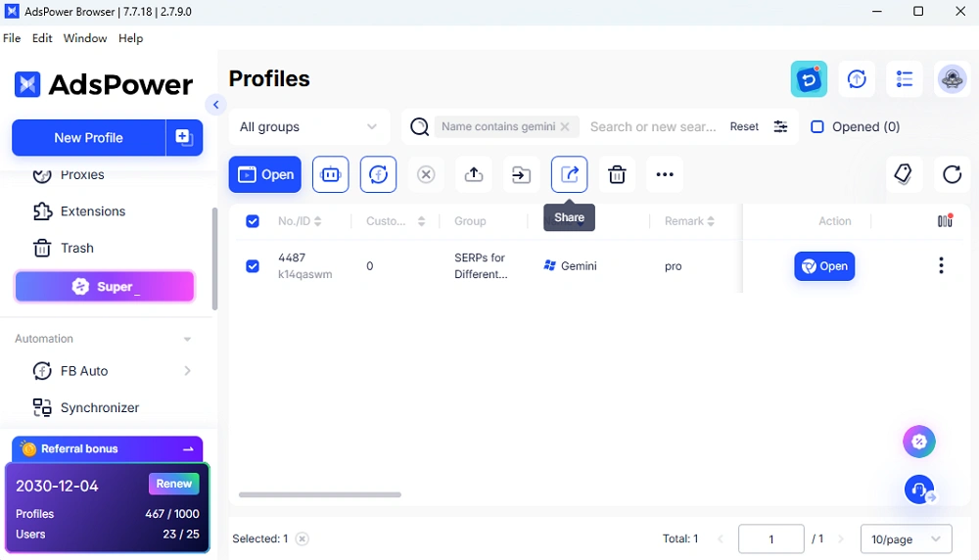Toggle the Opened (0) checkbox
979x560 pixels.
point(817,127)
